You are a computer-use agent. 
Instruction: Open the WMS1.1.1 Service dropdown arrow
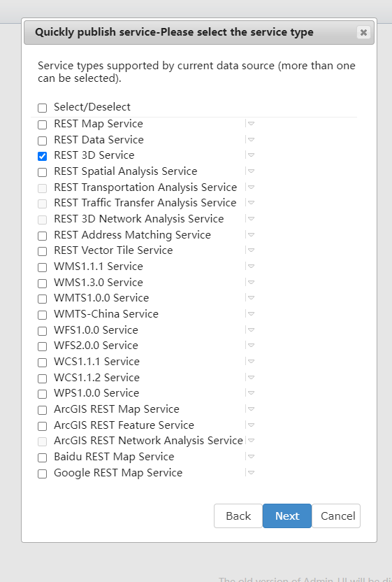tap(251, 266)
